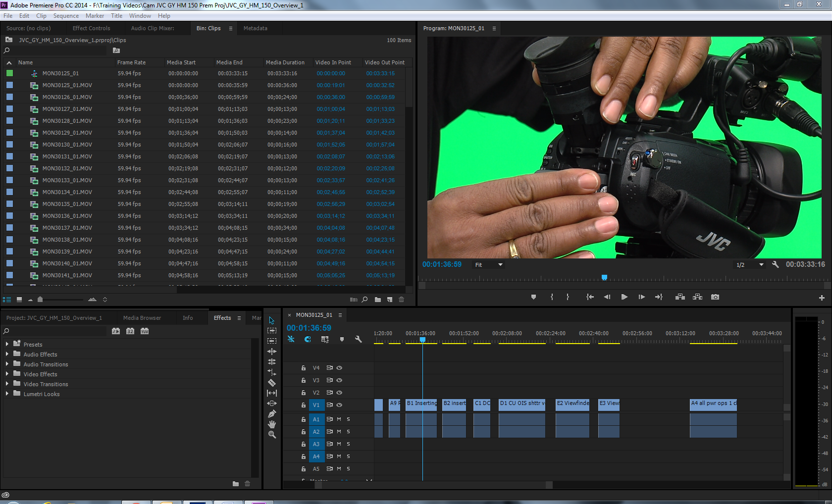Expand the Audio Effects folder
This screenshot has height=504, width=832.
point(7,354)
